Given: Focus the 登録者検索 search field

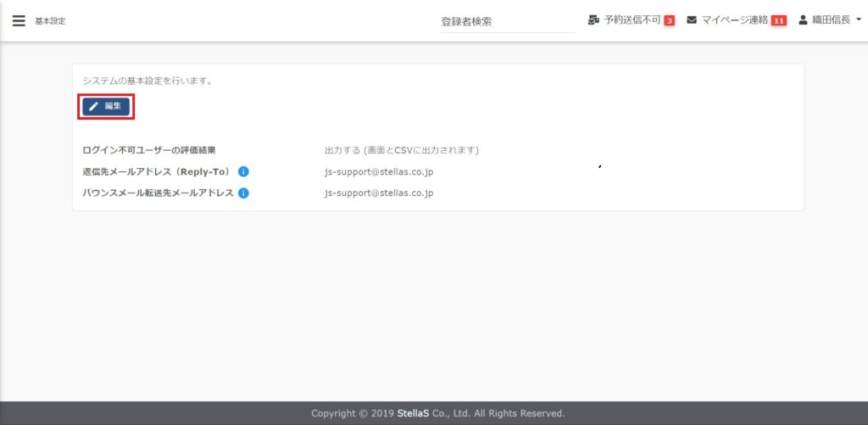Looking at the screenshot, I should coord(507,21).
